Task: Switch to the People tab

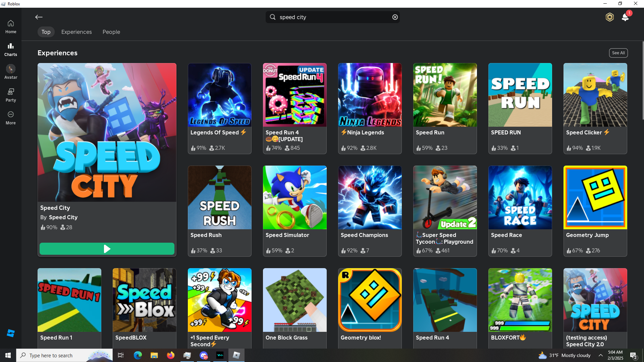Action: pyautogui.click(x=111, y=32)
